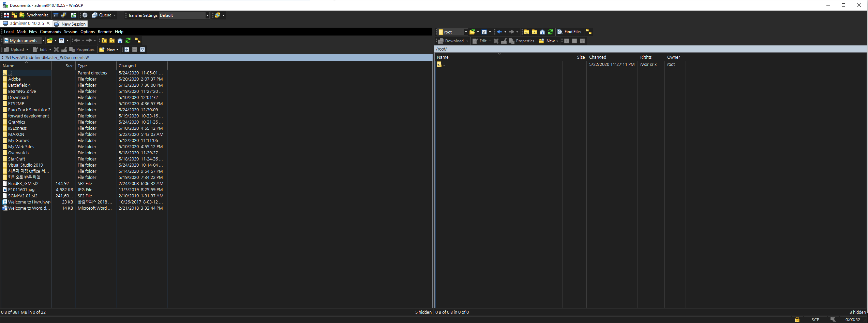This screenshot has width=868, height=323.
Task: Open the Mark menu
Action: pyautogui.click(x=21, y=32)
